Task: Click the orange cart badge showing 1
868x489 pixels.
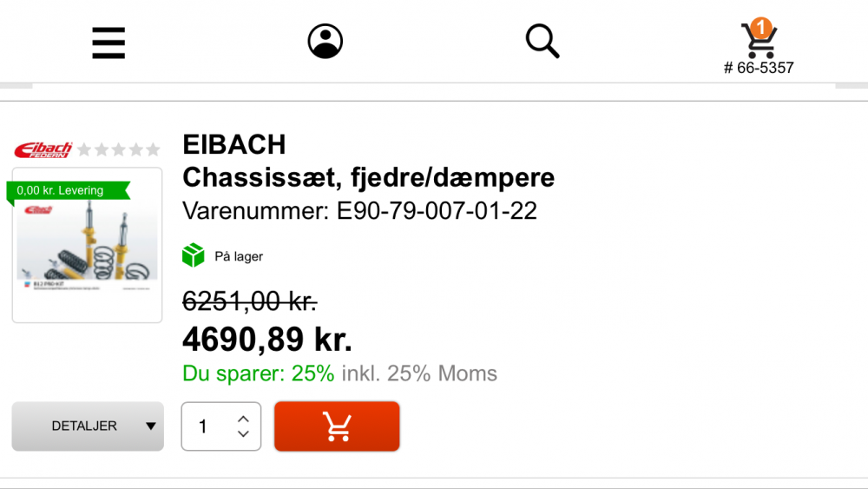Action: point(762,27)
